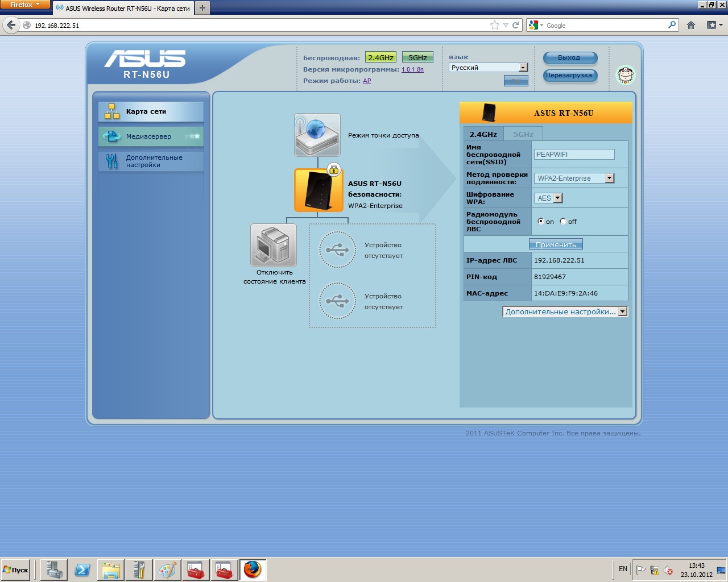Open PowerShell from the taskbar

coord(82,569)
